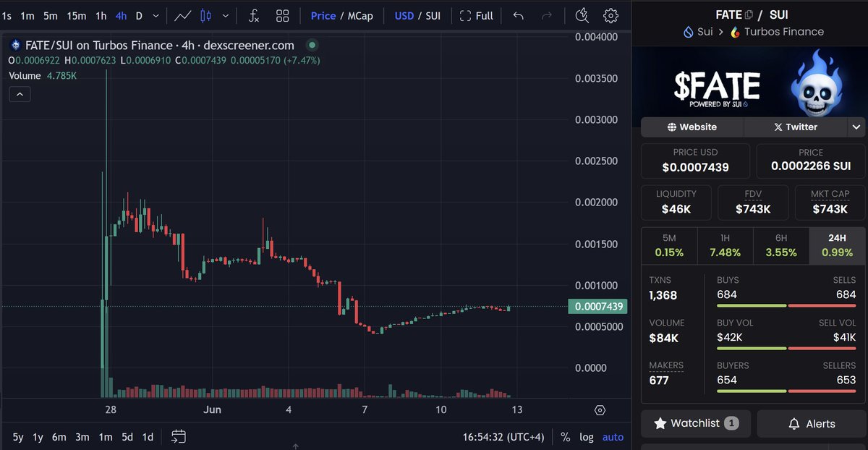Select the 5m timeframe
This screenshot has height=450, width=868.
pyautogui.click(x=50, y=15)
